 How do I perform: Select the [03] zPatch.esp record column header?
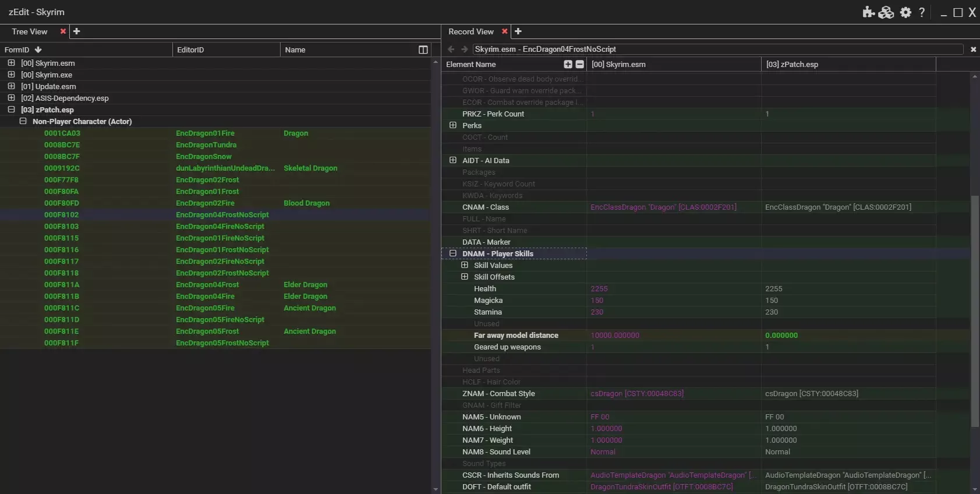(x=848, y=64)
